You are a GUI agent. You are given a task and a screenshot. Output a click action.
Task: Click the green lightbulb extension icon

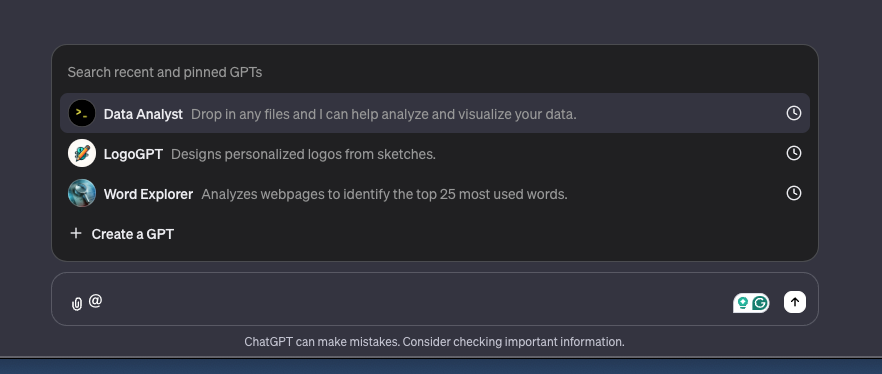742,303
